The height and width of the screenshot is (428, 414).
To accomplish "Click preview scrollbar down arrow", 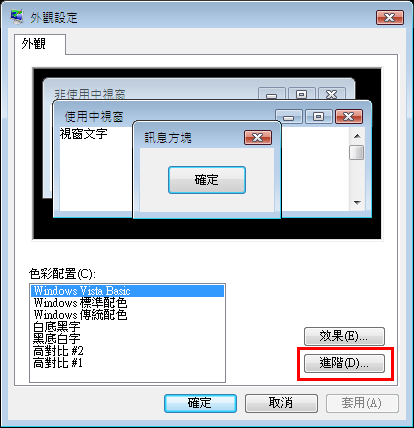I will (357, 203).
